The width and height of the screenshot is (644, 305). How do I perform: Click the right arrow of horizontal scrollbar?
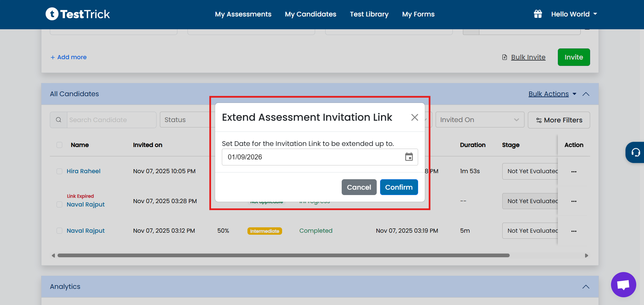pos(586,256)
